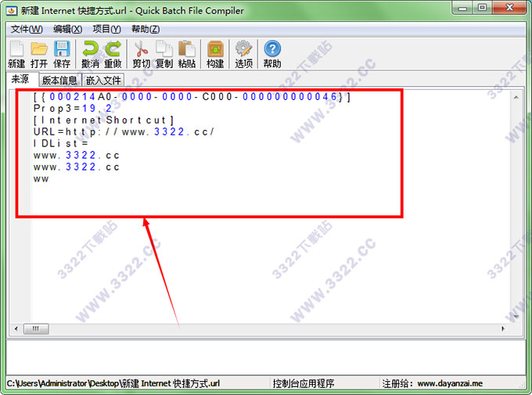This screenshot has width=532, height=395.
Task: Click 控制台应用程序 in status bar
Action: tap(304, 383)
